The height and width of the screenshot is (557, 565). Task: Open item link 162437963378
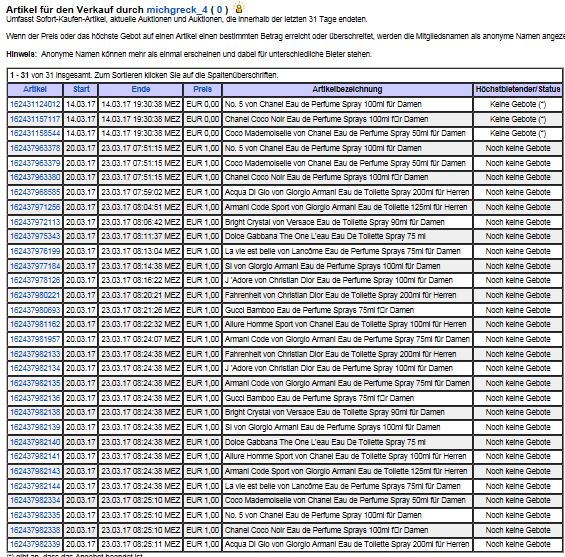tap(35, 148)
